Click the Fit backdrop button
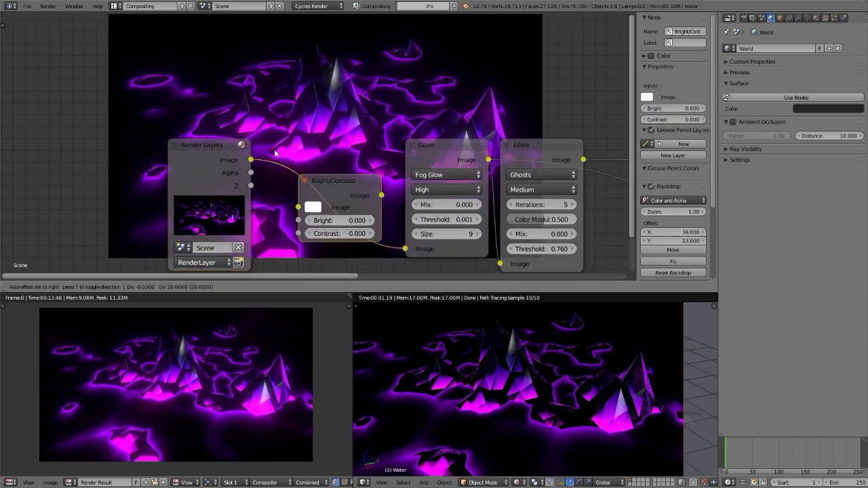The width and height of the screenshot is (868, 488). (673, 261)
